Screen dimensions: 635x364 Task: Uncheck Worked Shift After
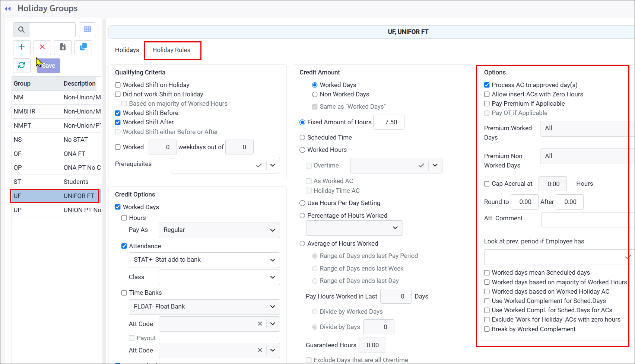click(x=118, y=122)
